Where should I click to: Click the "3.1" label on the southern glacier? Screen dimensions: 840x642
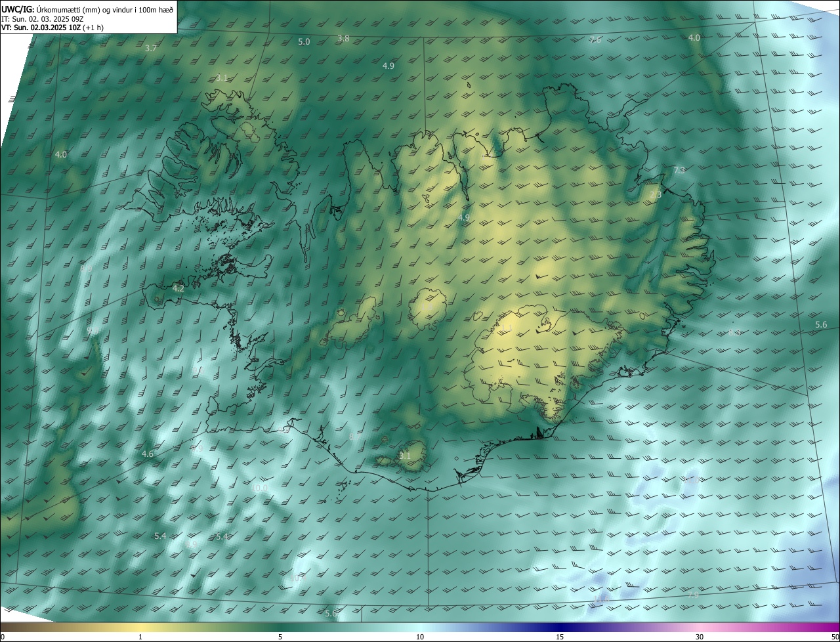(x=405, y=455)
